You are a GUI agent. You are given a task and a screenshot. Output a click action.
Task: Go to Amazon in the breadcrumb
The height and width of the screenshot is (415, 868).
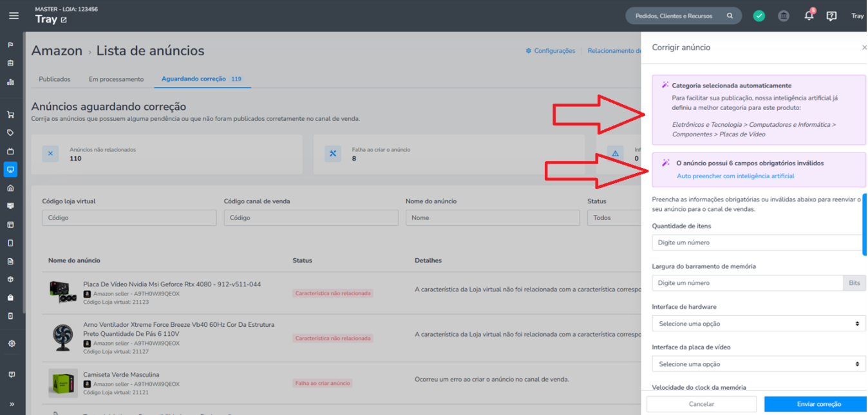(57, 51)
